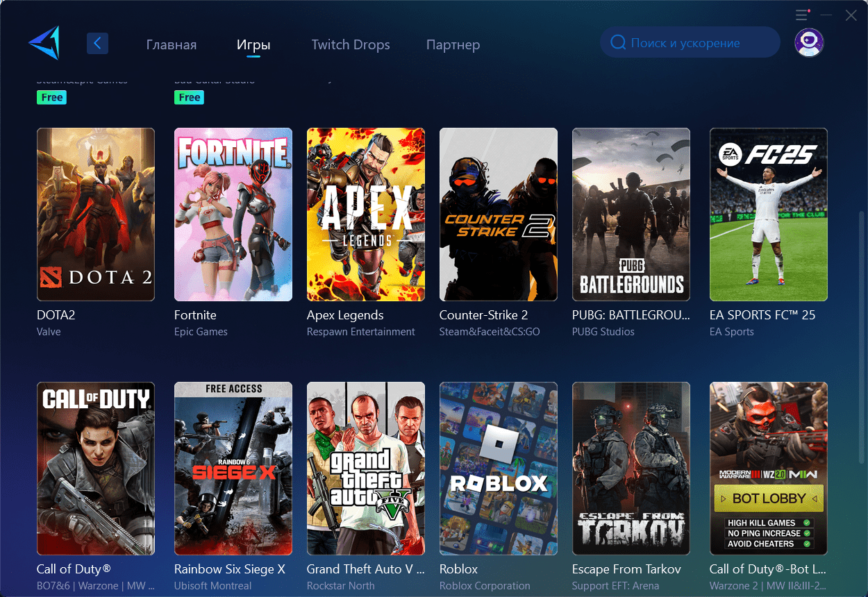868x597 pixels.
Task: Open the DOTA 2 game cover
Action: tap(96, 215)
